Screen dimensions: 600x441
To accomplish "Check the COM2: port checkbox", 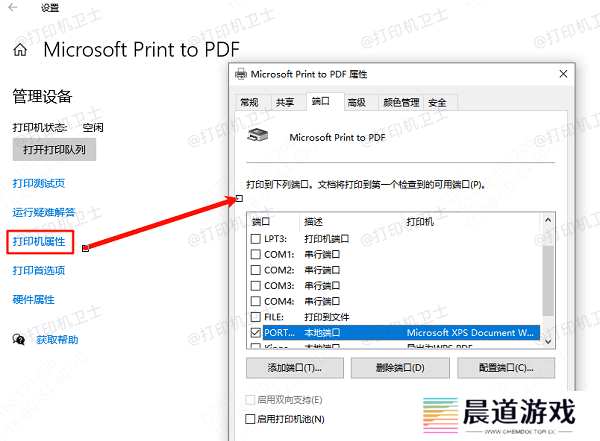I will pos(255,270).
